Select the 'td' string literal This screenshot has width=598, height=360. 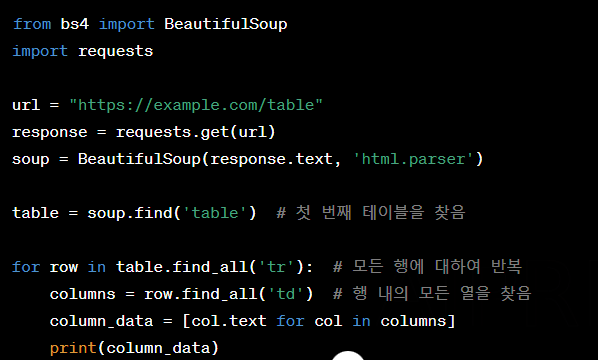pyautogui.click(x=286, y=294)
